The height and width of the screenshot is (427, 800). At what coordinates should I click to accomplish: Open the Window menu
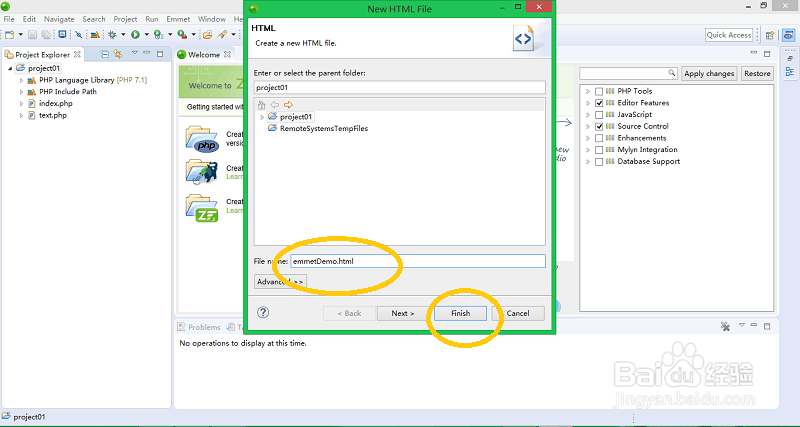(212, 19)
